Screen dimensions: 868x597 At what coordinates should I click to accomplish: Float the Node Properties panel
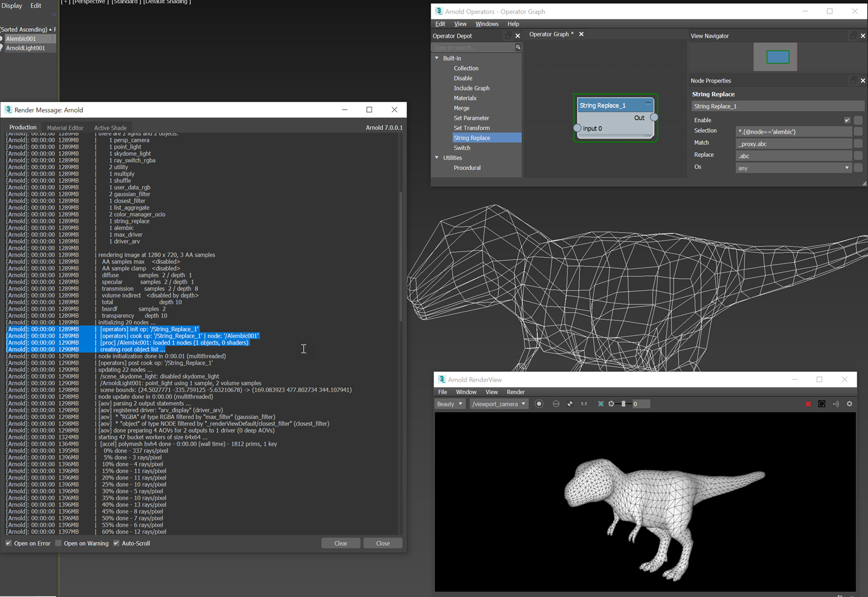(x=853, y=81)
